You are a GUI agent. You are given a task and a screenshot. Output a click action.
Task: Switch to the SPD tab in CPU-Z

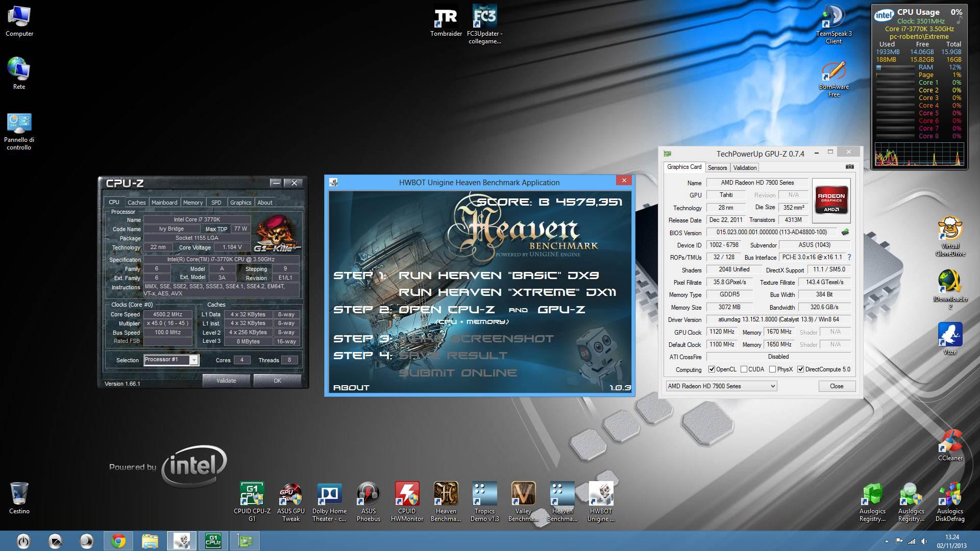pyautogui.click(x=216, y=203)
